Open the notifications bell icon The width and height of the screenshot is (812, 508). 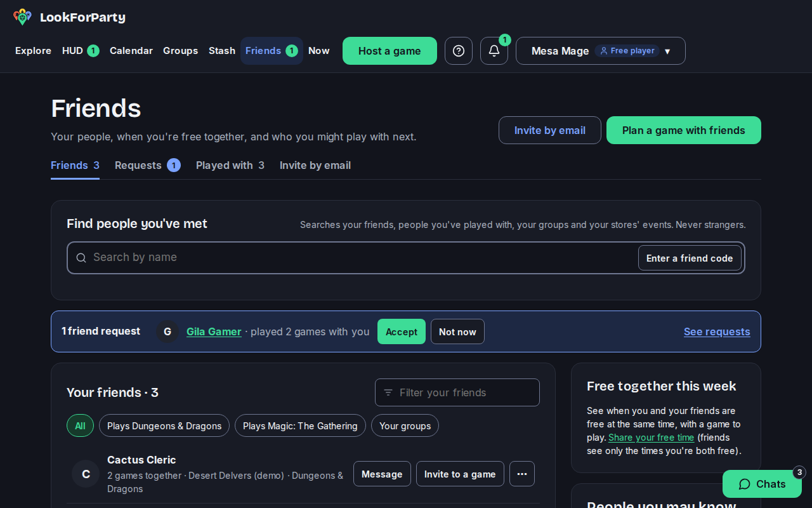click(x=494, y=51)
